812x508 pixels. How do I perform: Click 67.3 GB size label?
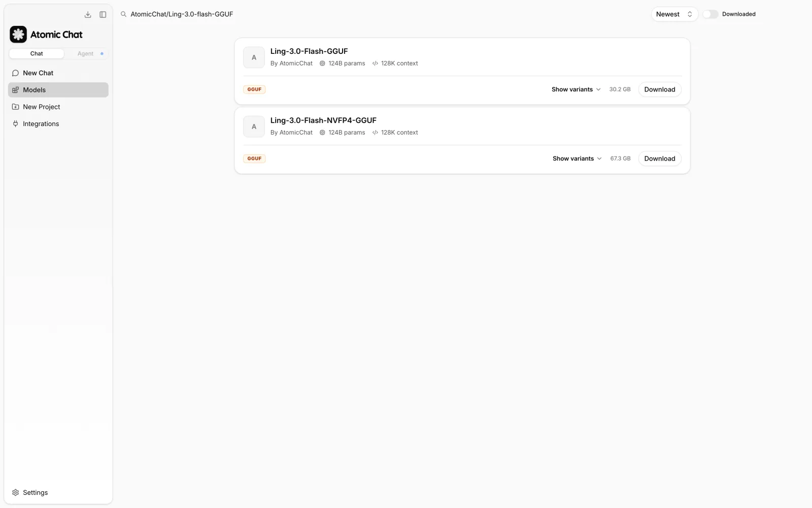[x=620, y=158]
